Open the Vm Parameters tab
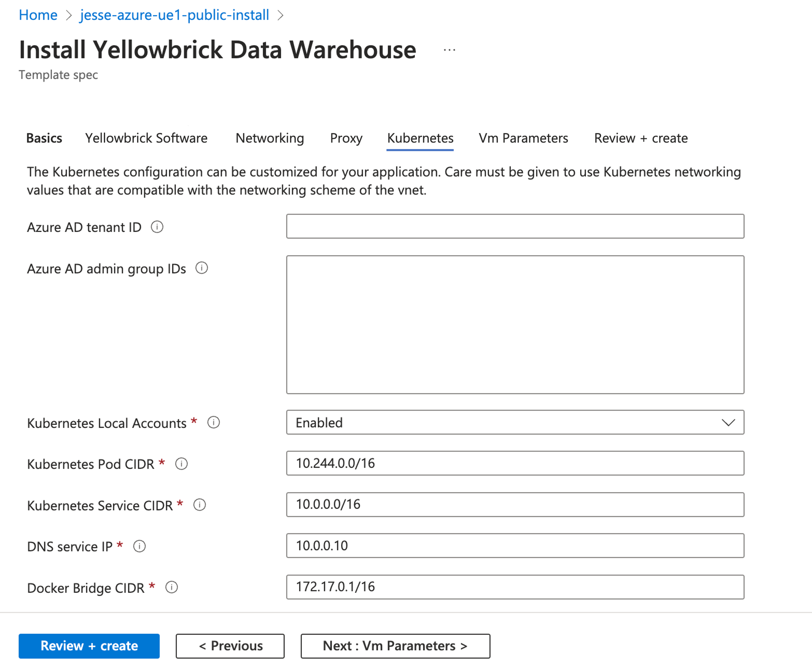Screen dimensions: 812x670 click(x=523, y=138)
